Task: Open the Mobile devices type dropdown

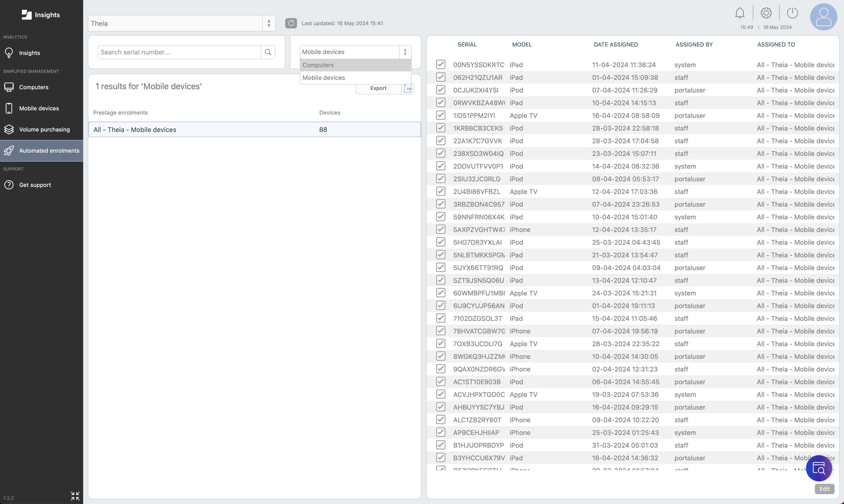Action: (356, 52)
